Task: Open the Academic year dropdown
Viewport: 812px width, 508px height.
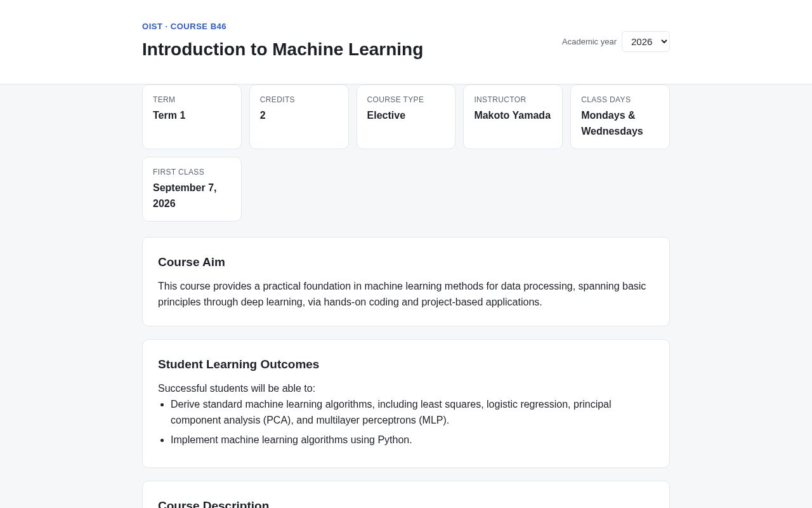Action: pyautogui.click(x=645, y=41)
